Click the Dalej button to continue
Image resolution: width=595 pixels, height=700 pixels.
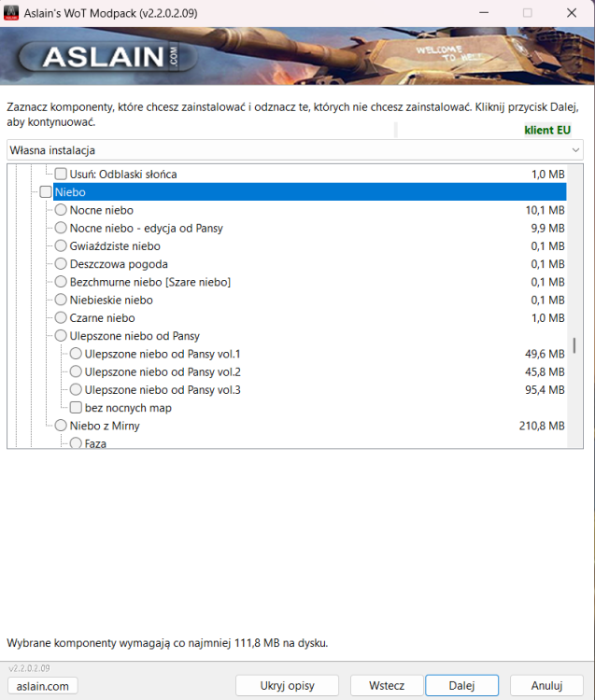click(x=461, y=685)
